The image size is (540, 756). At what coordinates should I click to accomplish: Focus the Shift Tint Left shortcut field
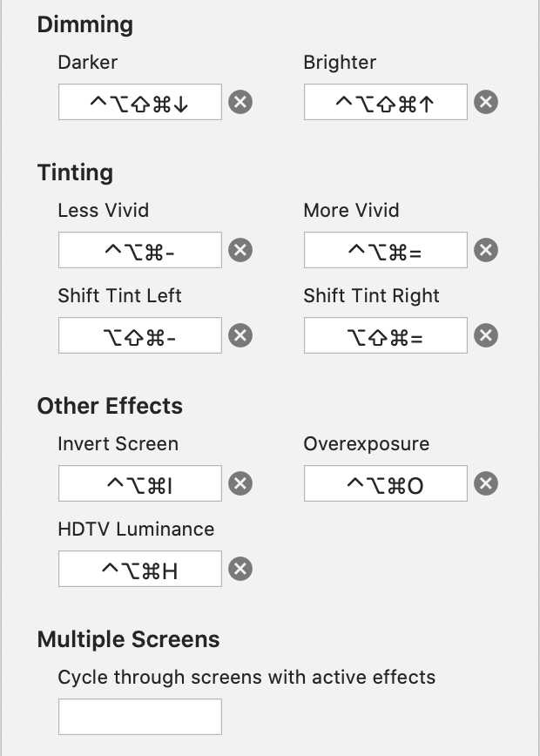140,335
